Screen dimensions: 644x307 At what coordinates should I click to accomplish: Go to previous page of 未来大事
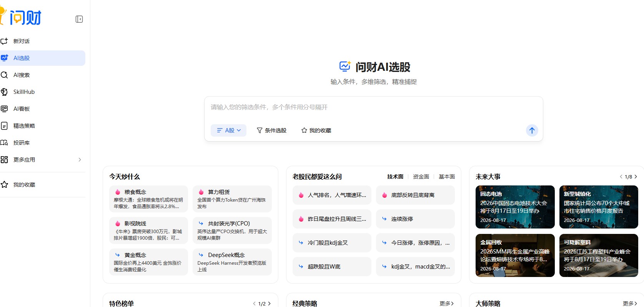[621, 177]
